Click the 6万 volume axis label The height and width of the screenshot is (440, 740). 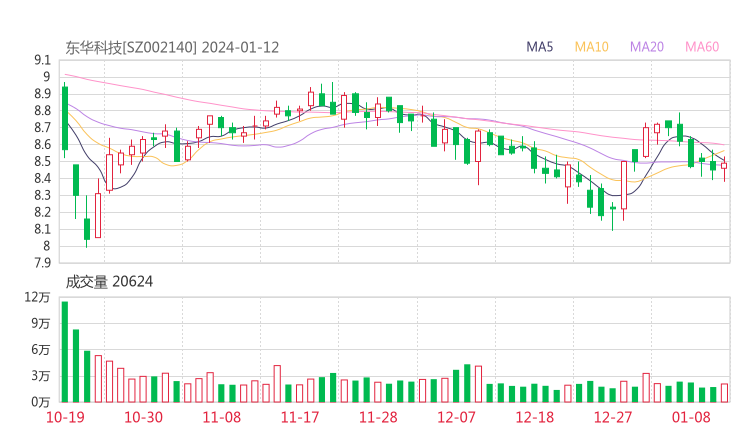click(41, 350)
